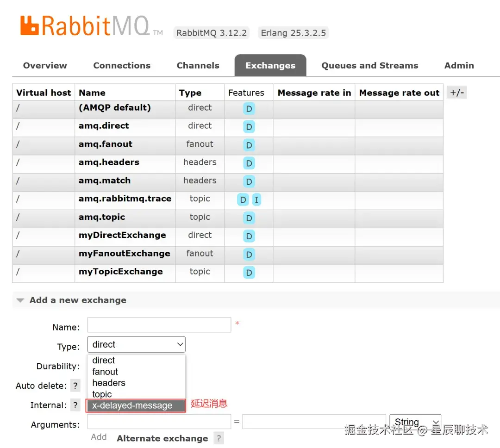Focus the Arguments key input field
This screenshot has height=448, width=500.
159,422
